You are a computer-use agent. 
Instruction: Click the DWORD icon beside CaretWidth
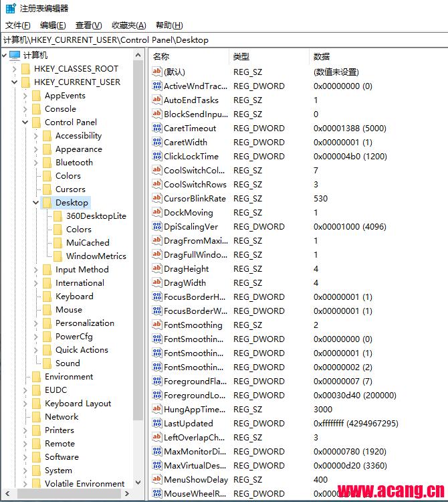(x=156, y=142)
